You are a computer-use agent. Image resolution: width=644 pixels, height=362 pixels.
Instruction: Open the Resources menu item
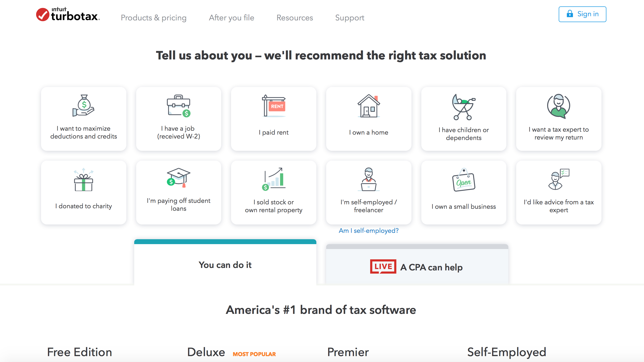pyautogui.click(x=294, y=18)
